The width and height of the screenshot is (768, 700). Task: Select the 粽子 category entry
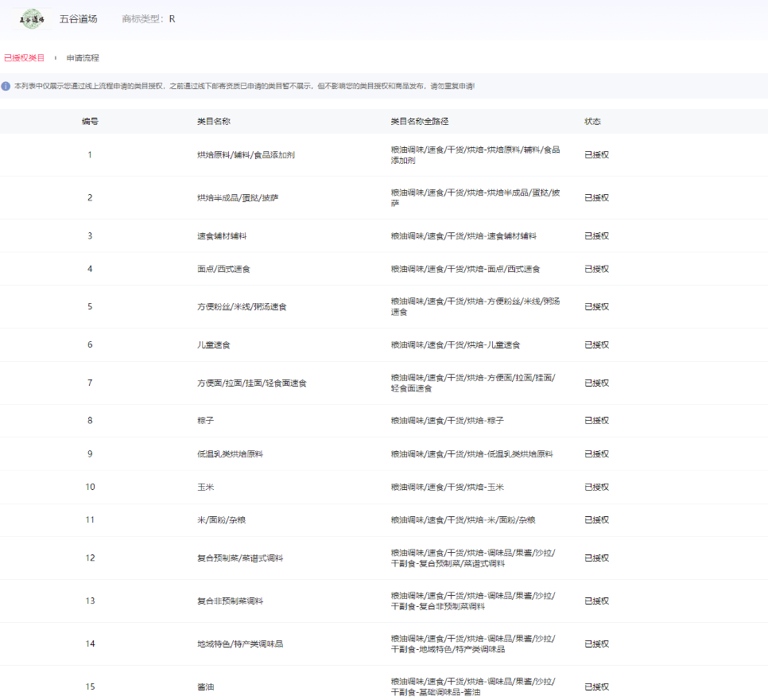205,421
